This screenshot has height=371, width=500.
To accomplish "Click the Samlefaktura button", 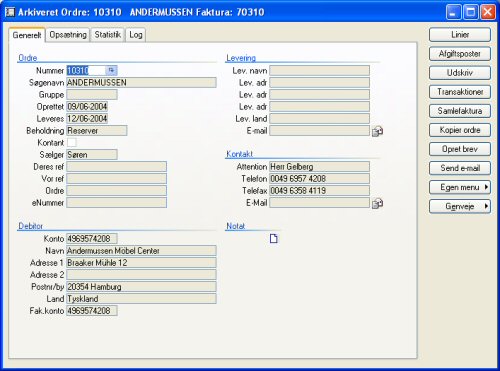I will [x=460, y=111].
